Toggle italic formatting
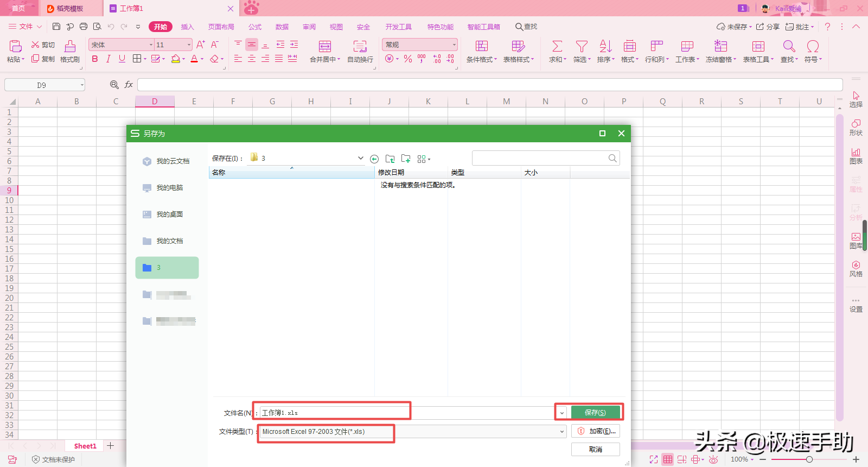This screenshot has height=467, width=868. (108, 59)
